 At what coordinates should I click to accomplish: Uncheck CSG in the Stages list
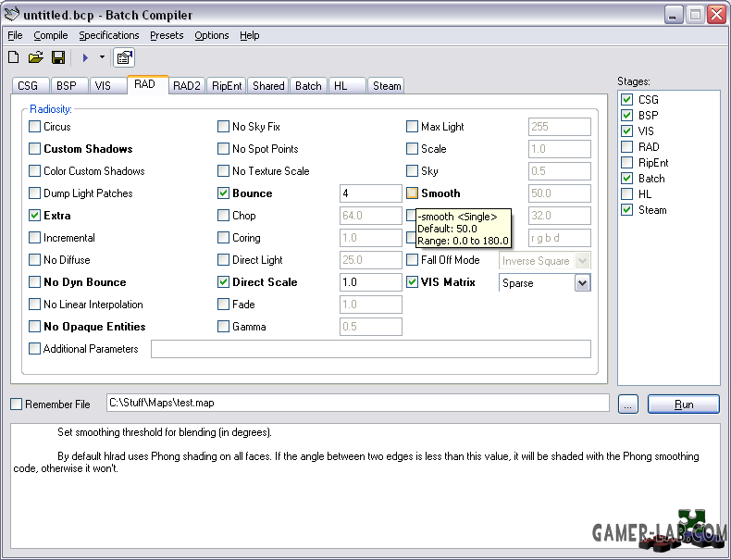coord(627,99)
